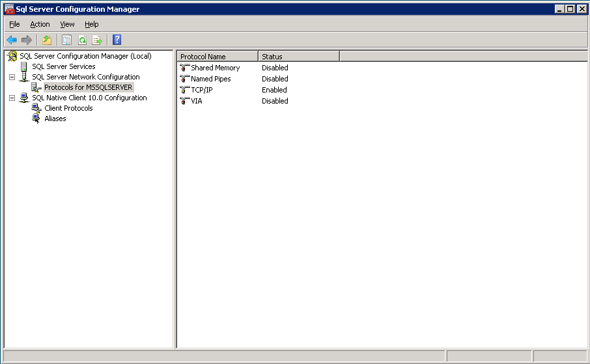
Task: Click the Properties toolbar icon
Action: pyautogui.click(x=66, y=40)
